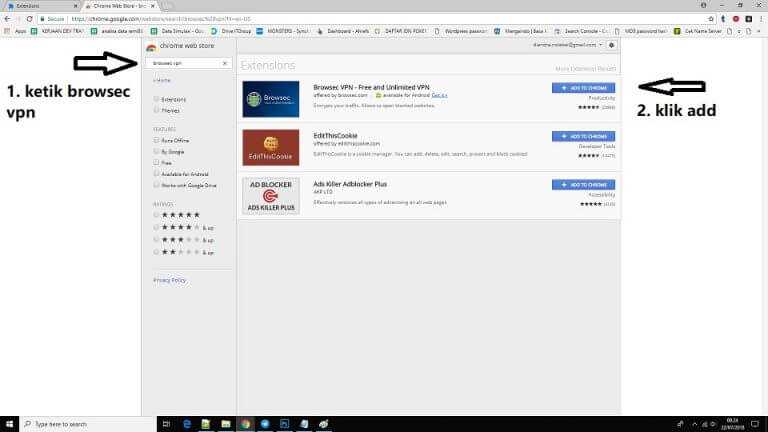
Task: Click the browsec vpn search field
Action: coord(183,63)
